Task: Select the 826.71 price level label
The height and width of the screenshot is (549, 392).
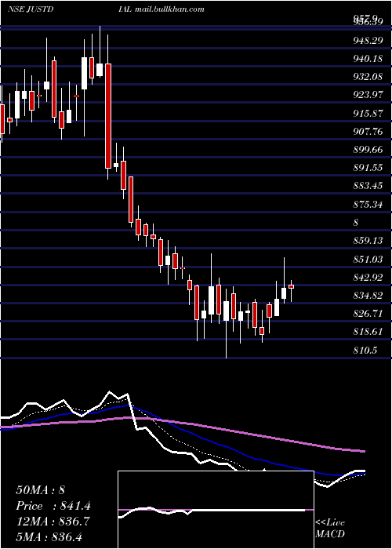Action: [x=368, y=314]
